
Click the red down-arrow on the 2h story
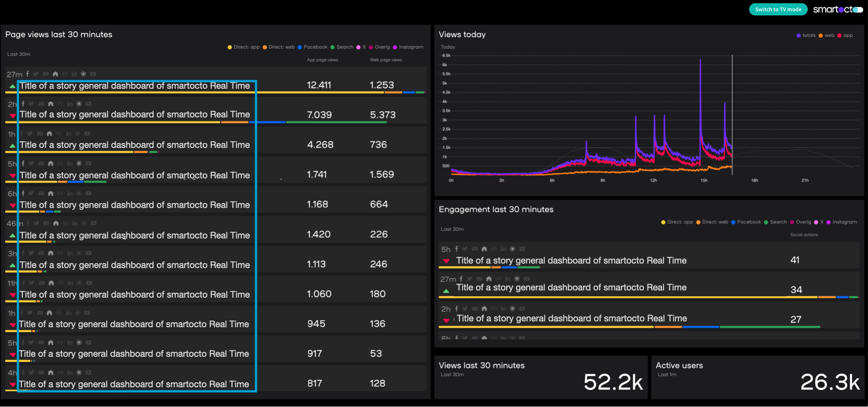click(x=12, y=116)
